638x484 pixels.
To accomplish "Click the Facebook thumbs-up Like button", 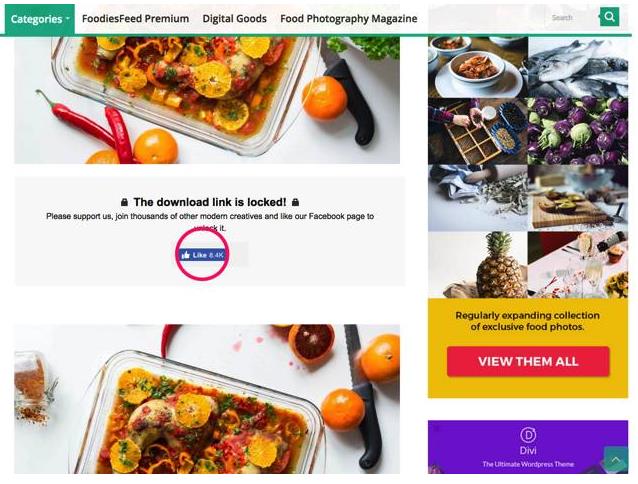I will tap(201, 255).
